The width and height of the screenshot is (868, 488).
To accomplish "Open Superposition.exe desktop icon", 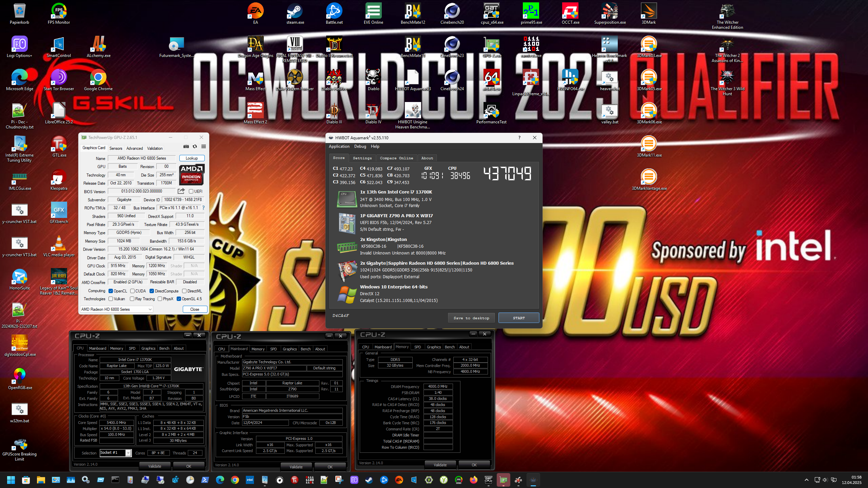I will point(610,14).
